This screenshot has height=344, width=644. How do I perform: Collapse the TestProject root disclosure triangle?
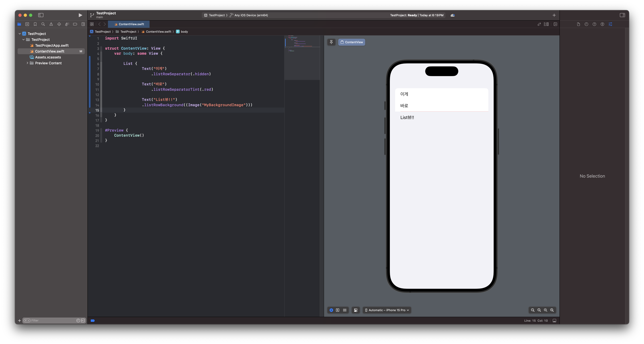click(20, 33)
